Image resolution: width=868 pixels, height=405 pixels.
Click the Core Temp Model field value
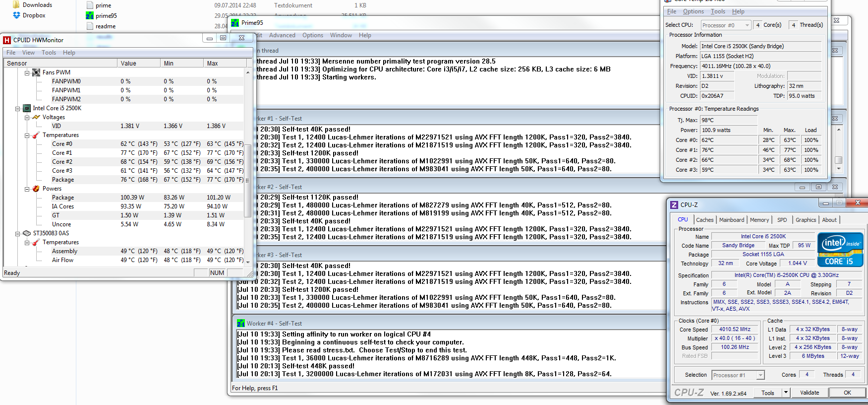760,46
